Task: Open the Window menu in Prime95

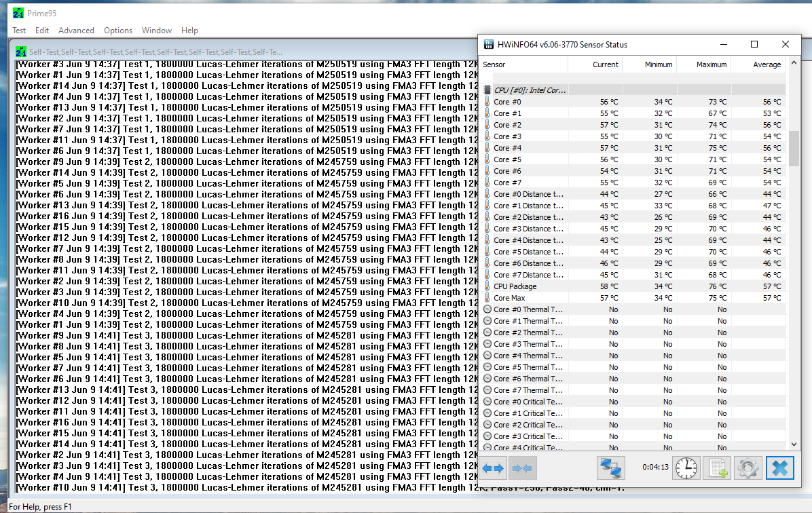Action: click(x=157, y=31)
